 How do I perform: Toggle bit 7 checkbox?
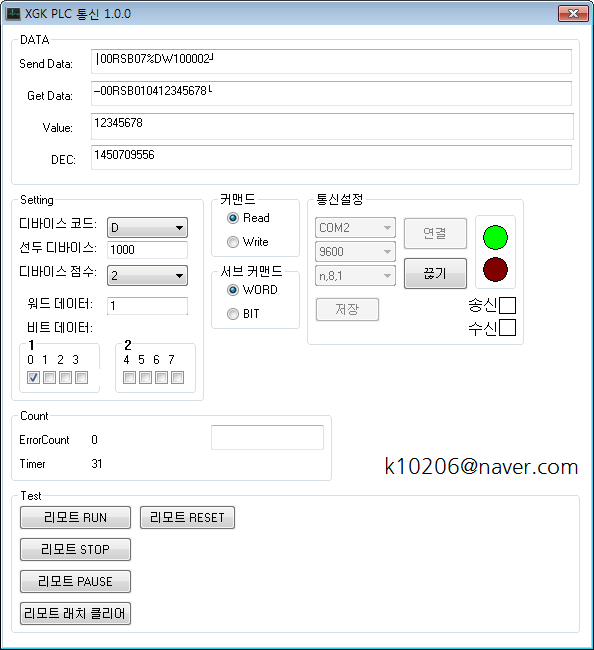tap(177, 378)
